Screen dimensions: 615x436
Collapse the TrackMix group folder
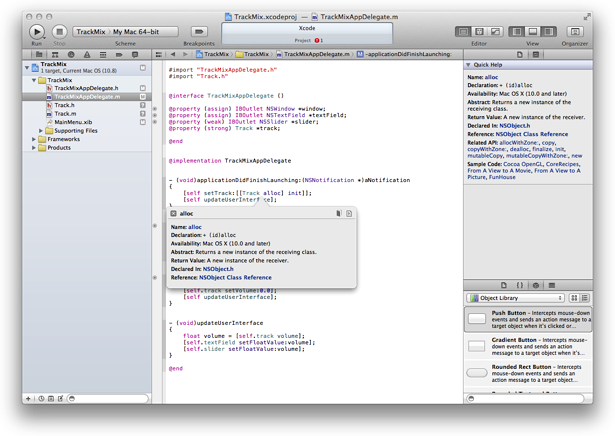pos(34,80)
